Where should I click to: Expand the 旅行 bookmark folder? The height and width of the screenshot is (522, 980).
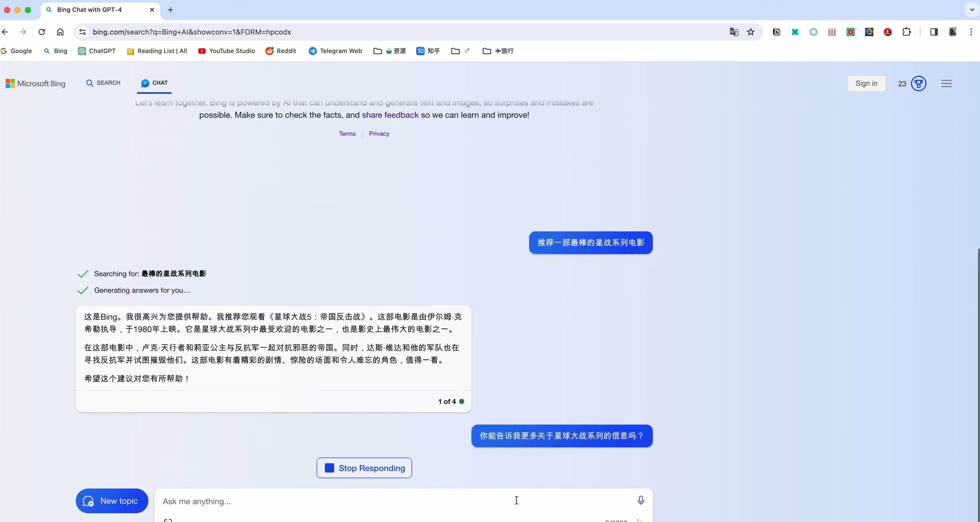click(498, 51)
